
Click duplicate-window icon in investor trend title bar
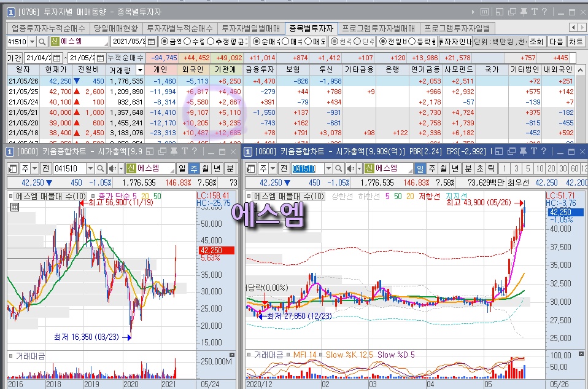click(512, 12)
